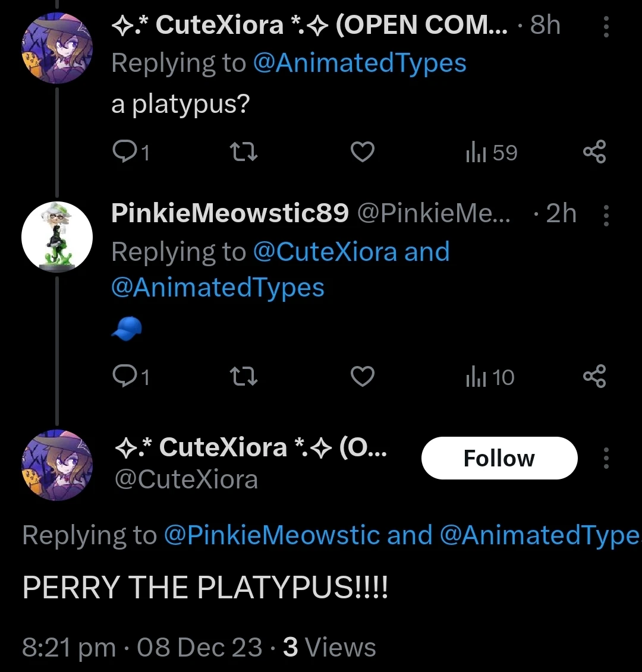Open PinkieMeowstic89's tweet options menu

click(606, 216)
